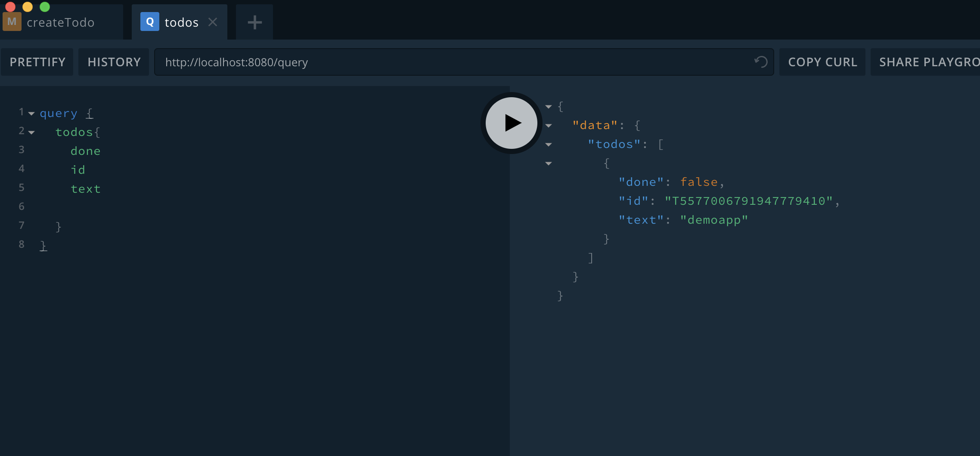The height and width of the screenshot is (456, 980).
Task: Click the red close window button
Action: (10, 6)
